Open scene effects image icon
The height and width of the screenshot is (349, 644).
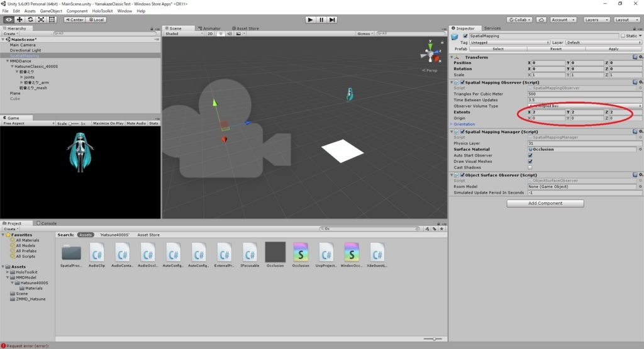click(x=238, y=34)
